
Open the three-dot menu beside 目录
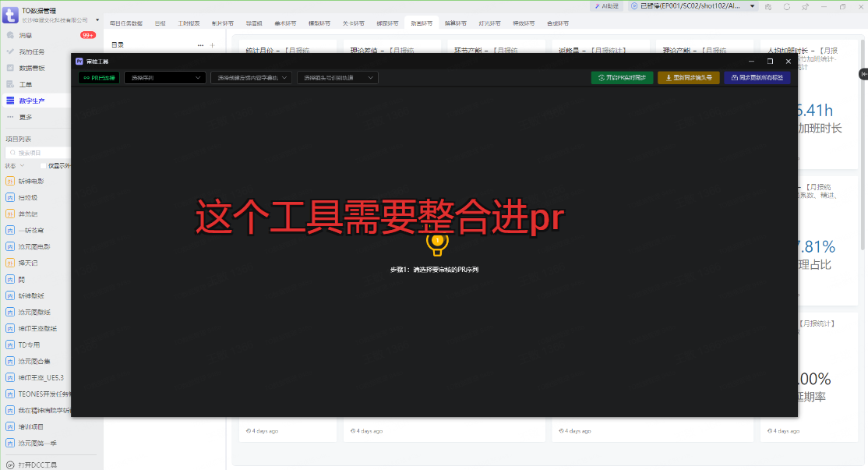point(201,45)
